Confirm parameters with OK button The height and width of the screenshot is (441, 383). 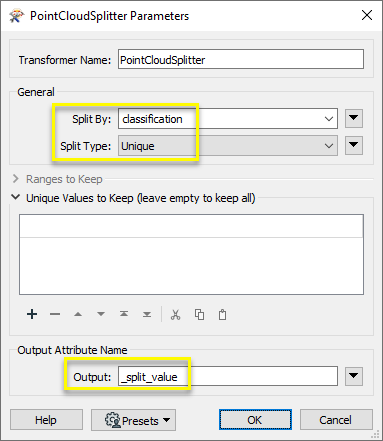pos(255,420)
